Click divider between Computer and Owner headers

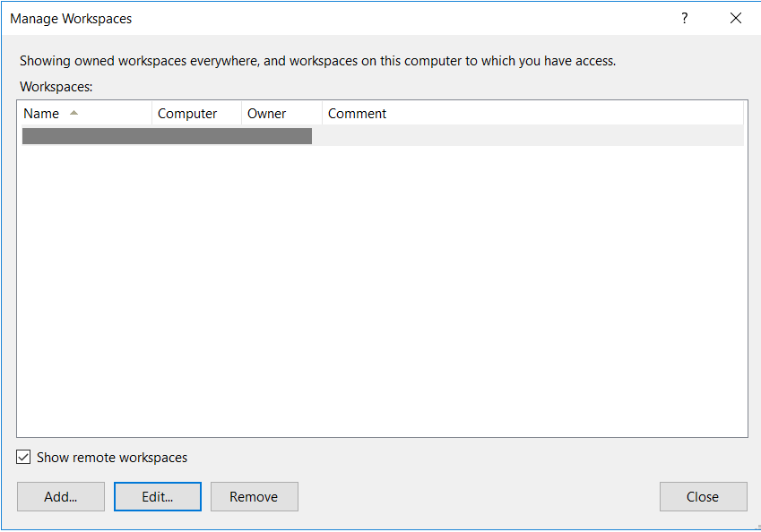(241, 114)
